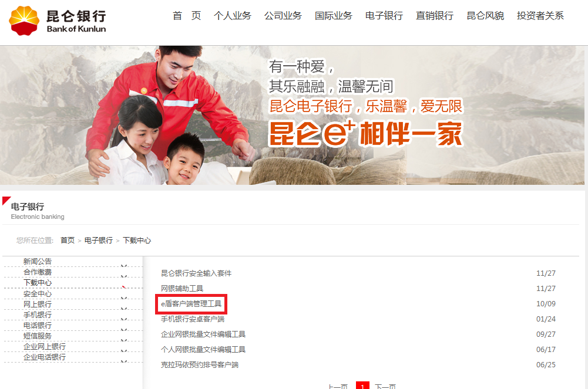Open 手机银行安卓客户端 download link

[x=193, y=319]
